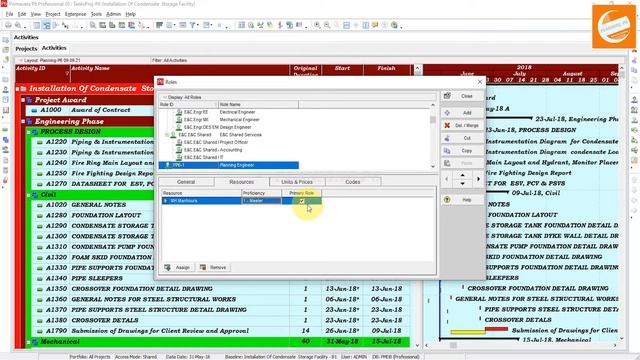
Task: Click the Filter funnel toolbar icon
Action: pyautogui.click(x=192, y=25)
